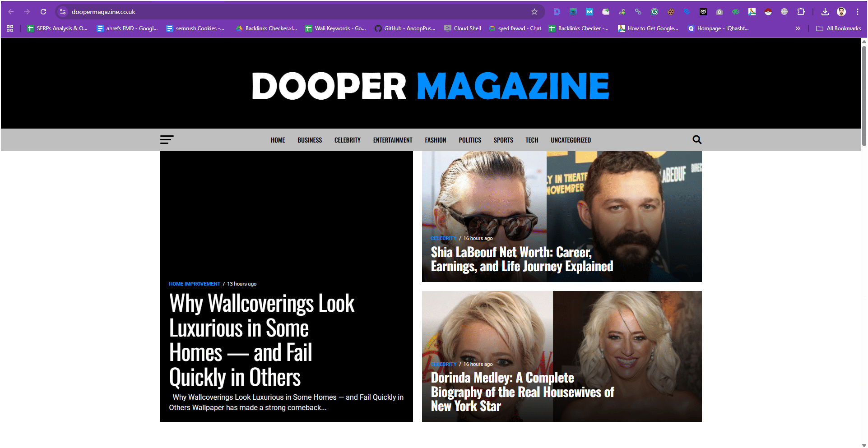868x448 pixels.
Task: Open the browser Downloads icon
Action: point(825,12)
